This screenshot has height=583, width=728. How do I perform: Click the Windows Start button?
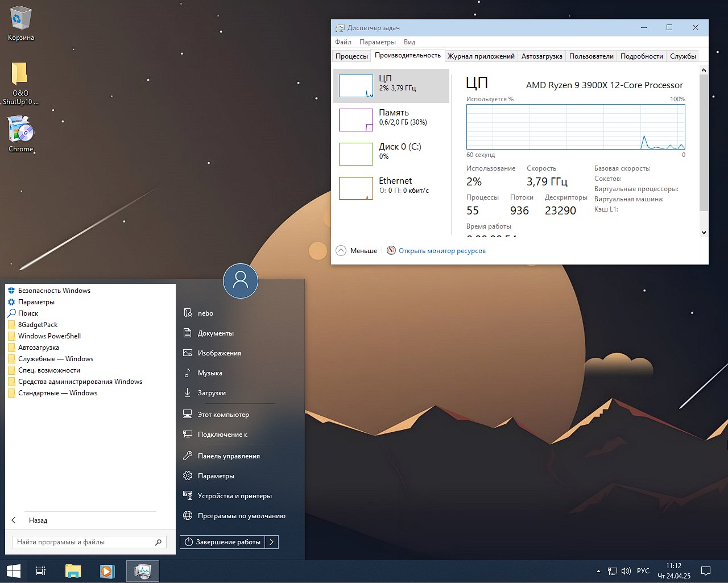(x=14, y=571)
